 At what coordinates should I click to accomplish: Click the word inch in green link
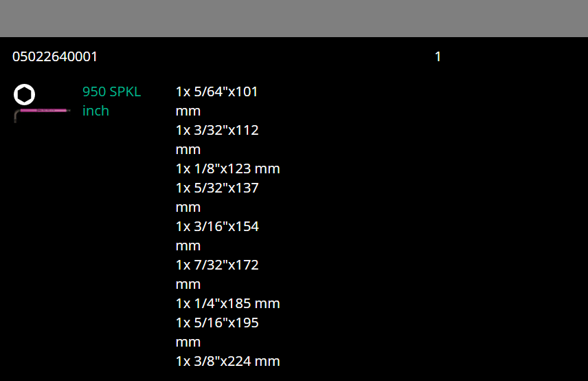(95, 111)
